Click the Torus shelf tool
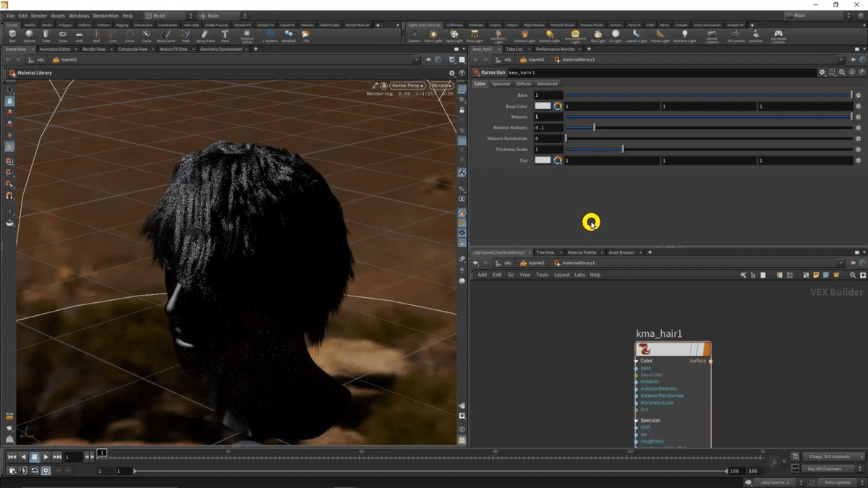The image size is (868, 488). coord(63,35)
